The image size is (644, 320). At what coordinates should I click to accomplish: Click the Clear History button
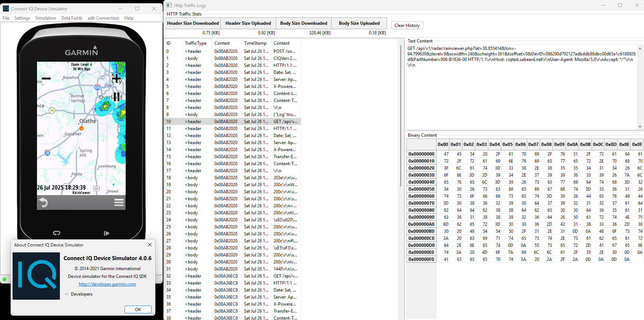click(407, 25)
